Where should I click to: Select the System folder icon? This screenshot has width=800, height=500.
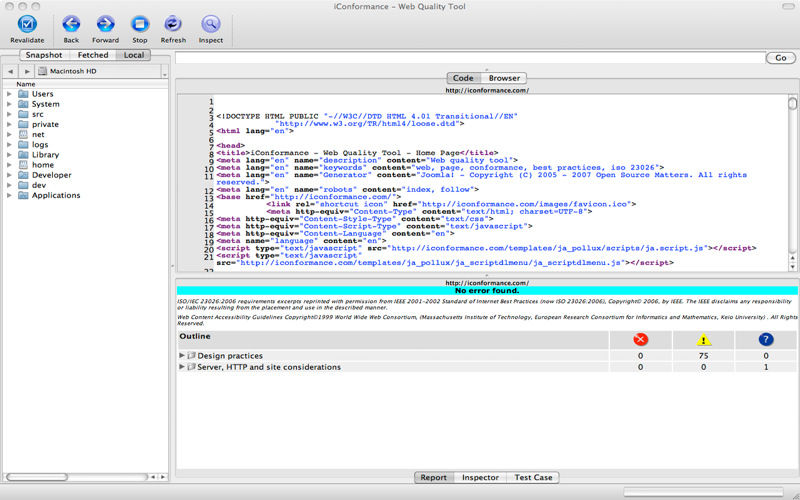pos(23,104)
